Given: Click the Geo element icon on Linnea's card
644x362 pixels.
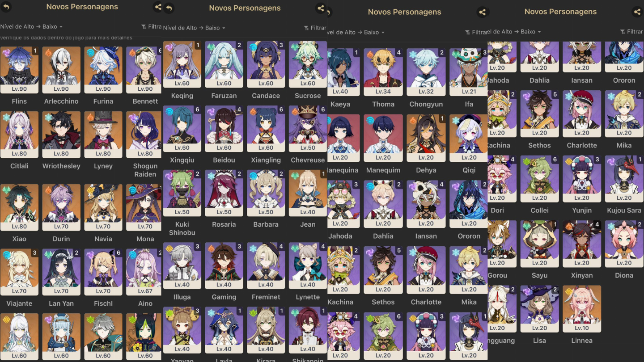Looking at the screenshot, I should click(569, 291).
